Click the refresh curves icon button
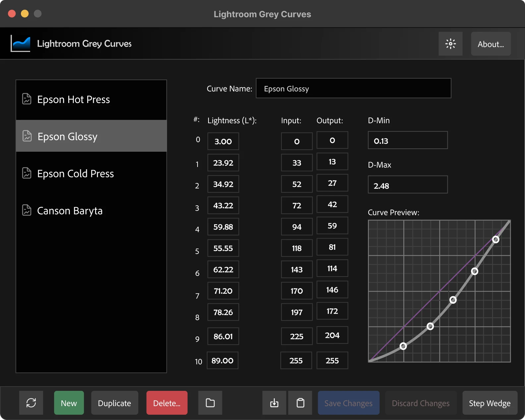The height and width of the screenshot is (420, 525). click(31, 403)
